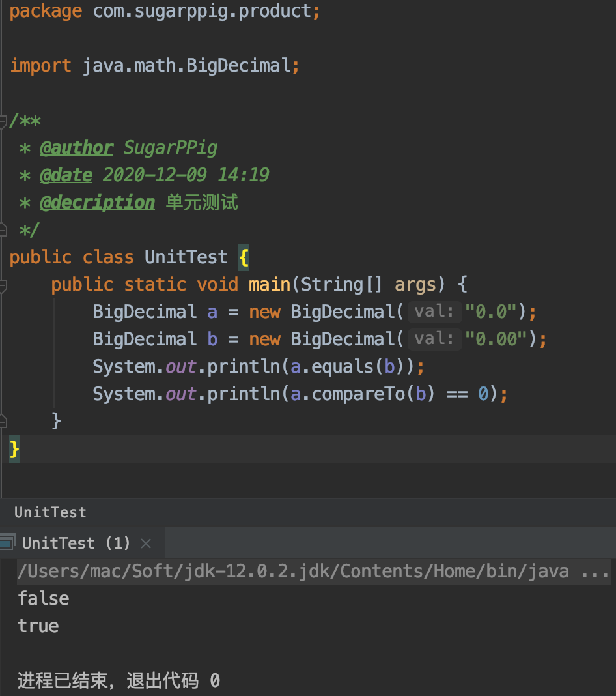This screenshot has width=616, height=696.
Task: Click the 'false' console output line
Action: click(x=44, y=599)
